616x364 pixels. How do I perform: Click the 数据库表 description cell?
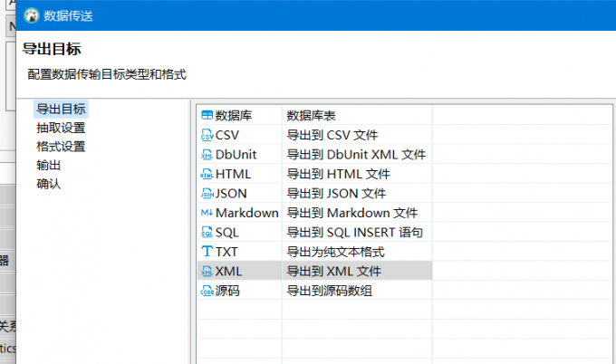[x=311, y=115]
